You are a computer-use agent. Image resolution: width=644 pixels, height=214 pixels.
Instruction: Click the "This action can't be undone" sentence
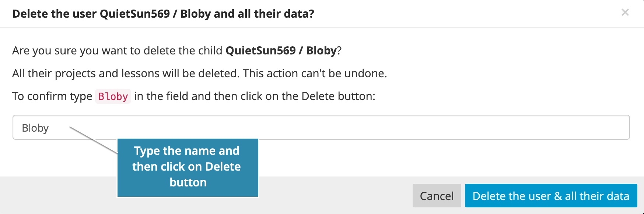315,74
